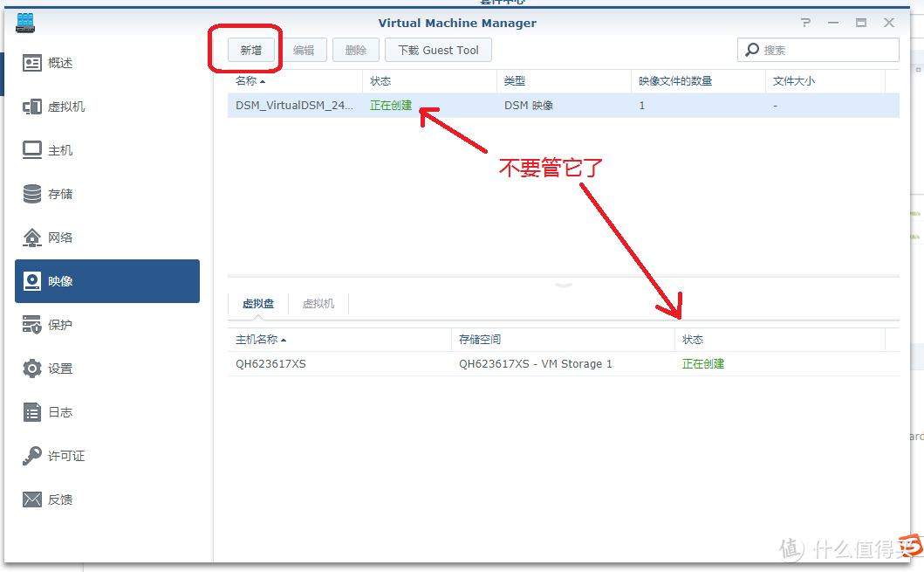Viewport: 924px width, 572px height.
Task: Click the Virtual Machine Manager app icon
Action: (x=25, y=23)
